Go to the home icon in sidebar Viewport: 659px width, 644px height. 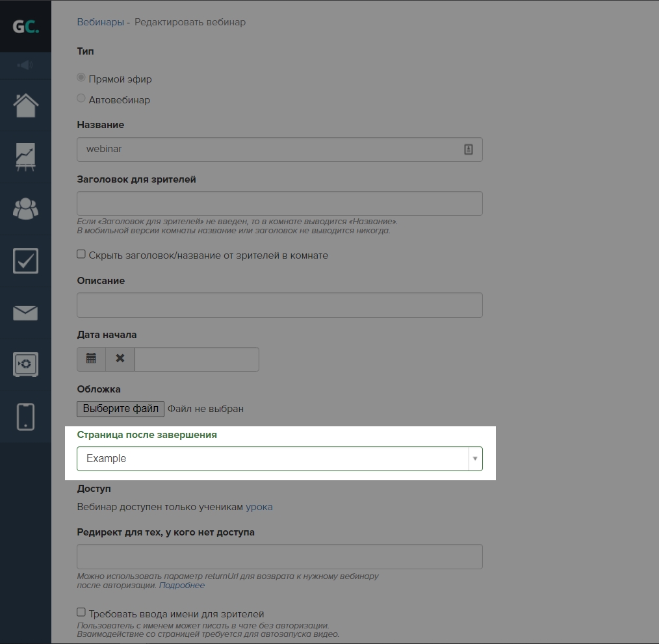click(x=25, y=105)
